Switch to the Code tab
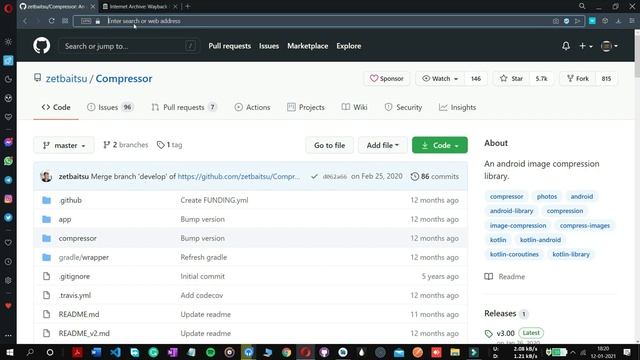640x360 pixels. point(56,107)
